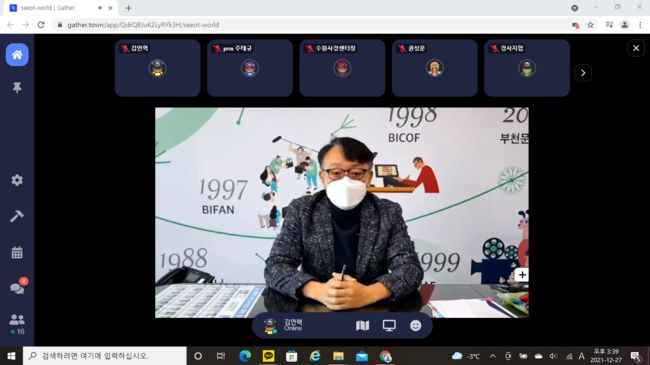Open the first participant's video tile
The height and width of the screenshot is (365, 650).
[x=158, y=68]
